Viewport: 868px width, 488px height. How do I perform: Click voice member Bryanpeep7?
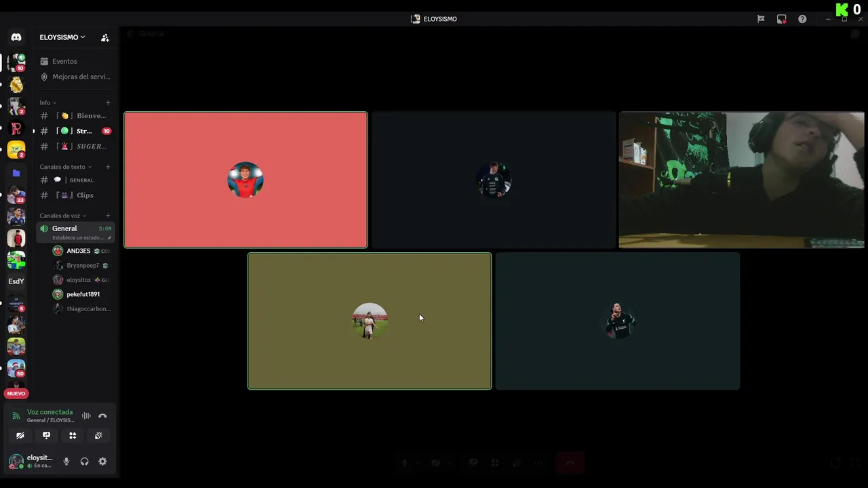(81, 266)
